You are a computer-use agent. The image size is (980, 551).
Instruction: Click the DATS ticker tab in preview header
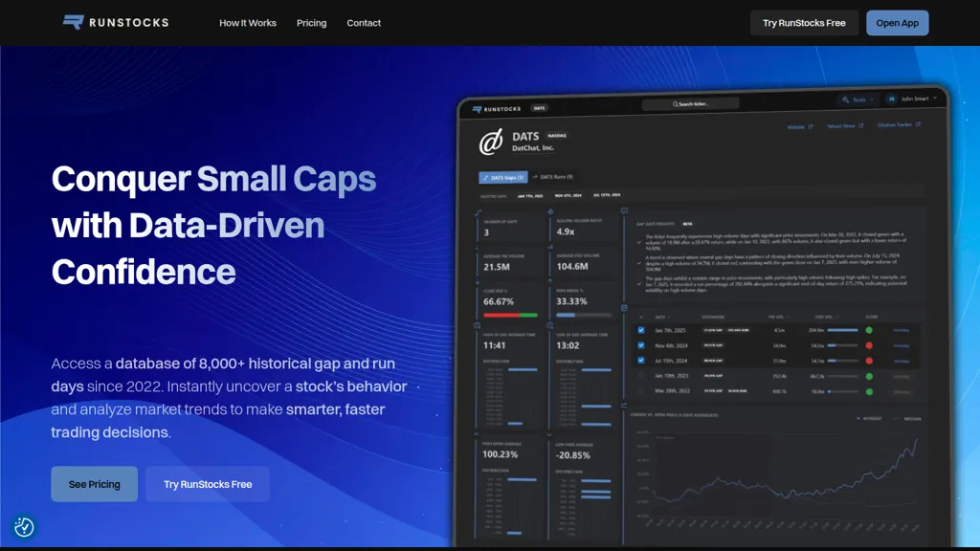click(x=540, y=108)
